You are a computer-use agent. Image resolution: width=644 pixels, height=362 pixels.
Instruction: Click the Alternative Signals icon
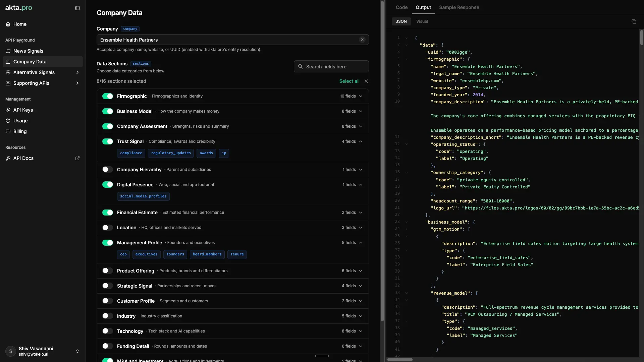(8, 72)
